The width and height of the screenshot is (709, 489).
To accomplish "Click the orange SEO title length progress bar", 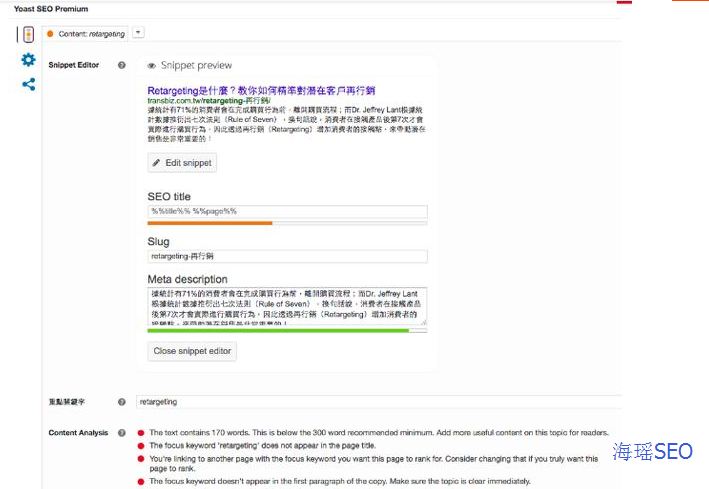I will click(x=210, y=223).
